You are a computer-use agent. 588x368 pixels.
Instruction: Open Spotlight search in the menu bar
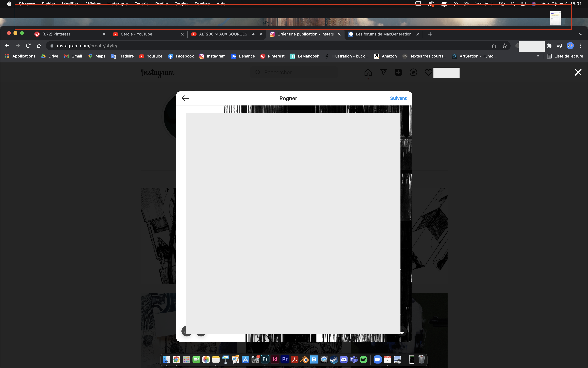click(x=513, y=4)
